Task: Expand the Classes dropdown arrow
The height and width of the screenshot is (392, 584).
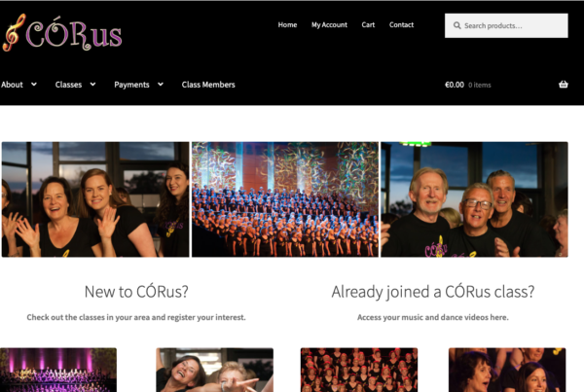Action: [x=92, y=85]
